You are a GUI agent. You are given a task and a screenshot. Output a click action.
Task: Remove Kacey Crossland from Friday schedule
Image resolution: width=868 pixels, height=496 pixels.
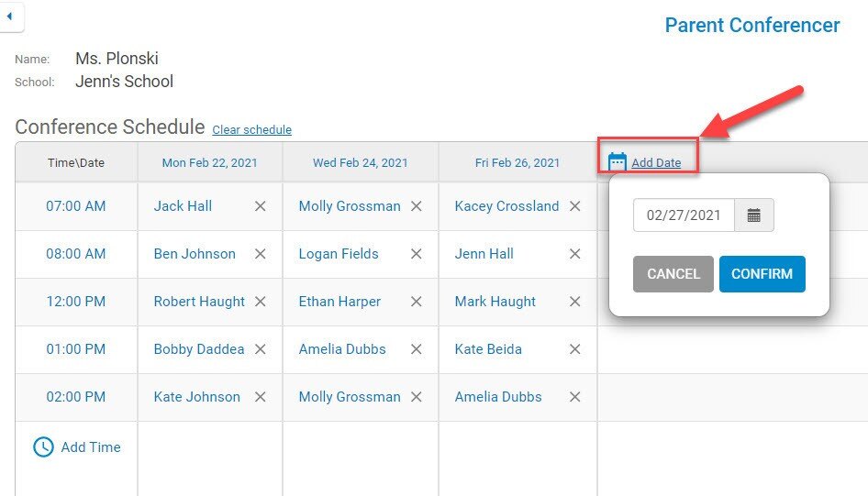[575, 206]
